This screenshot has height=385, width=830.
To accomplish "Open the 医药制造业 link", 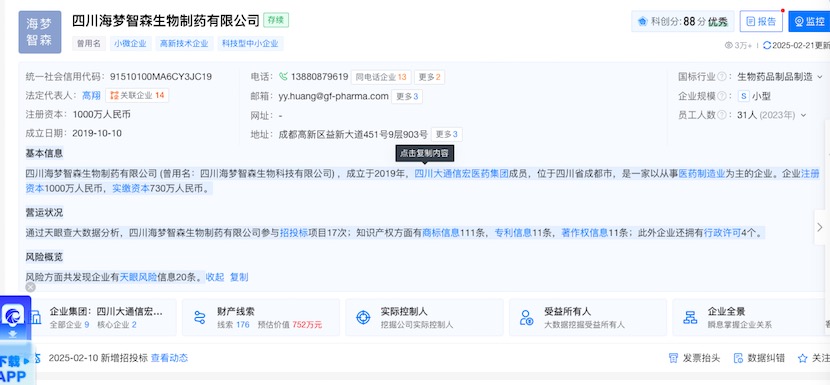I will click(702, 173).
